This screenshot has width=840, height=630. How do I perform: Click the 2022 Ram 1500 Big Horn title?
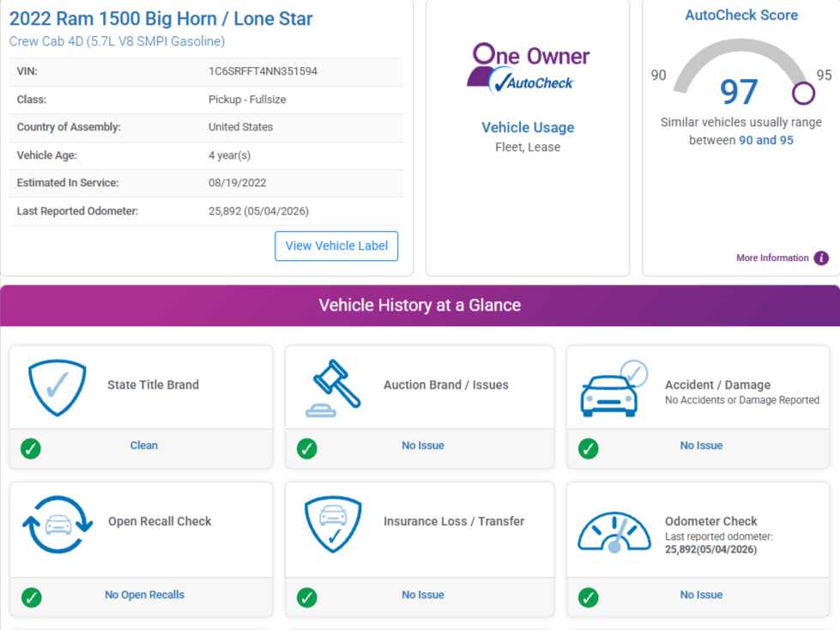[x=160, y=19]
